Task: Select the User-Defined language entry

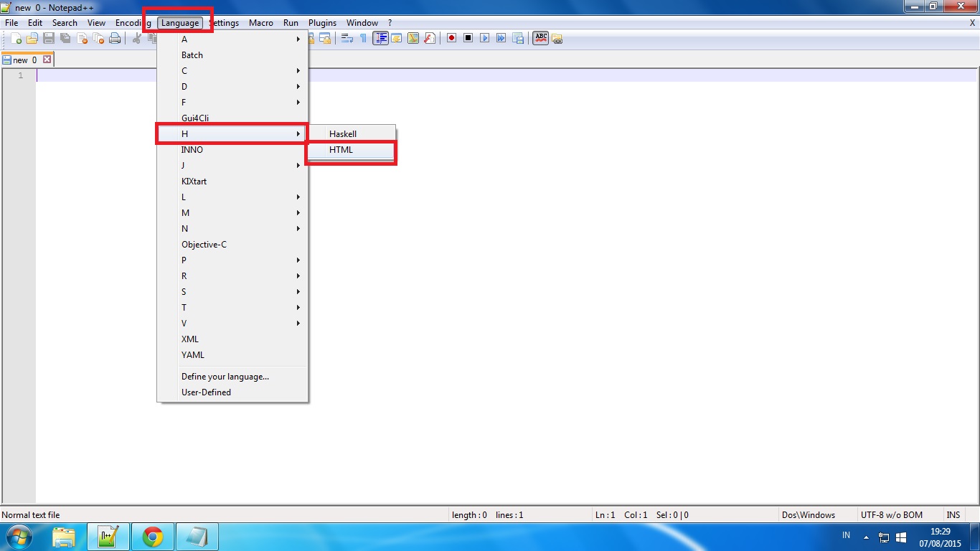Action: (x=233, y=392)
